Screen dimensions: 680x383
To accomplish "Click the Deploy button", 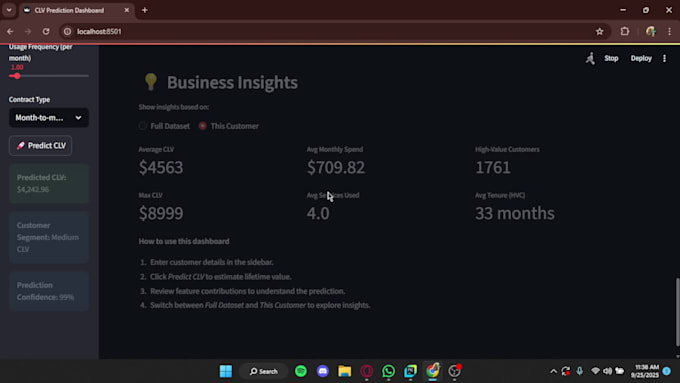I will tap(641, 58).
